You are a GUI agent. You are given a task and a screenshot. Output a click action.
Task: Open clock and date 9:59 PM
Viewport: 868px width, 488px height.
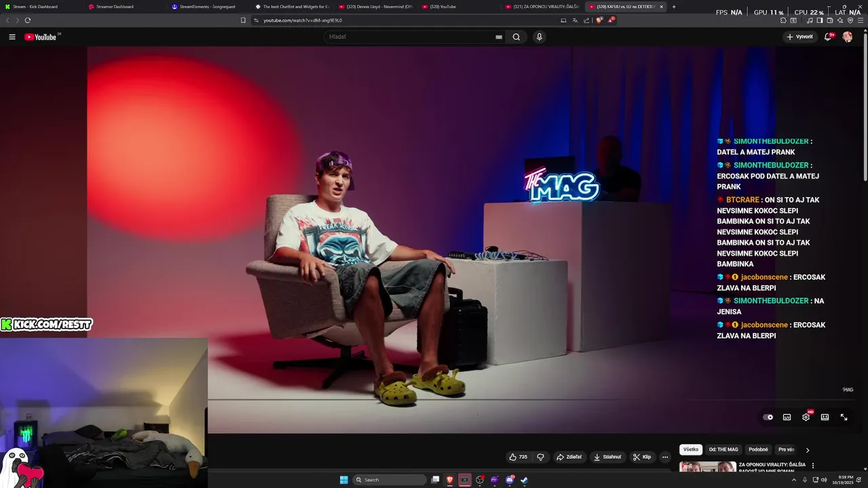click(x=845, y=480)
